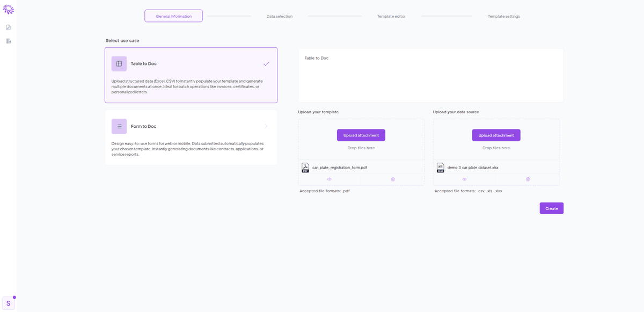Select the Table to Doc use case card
This screenshot has height=312, width=644.
pos(191,75)
